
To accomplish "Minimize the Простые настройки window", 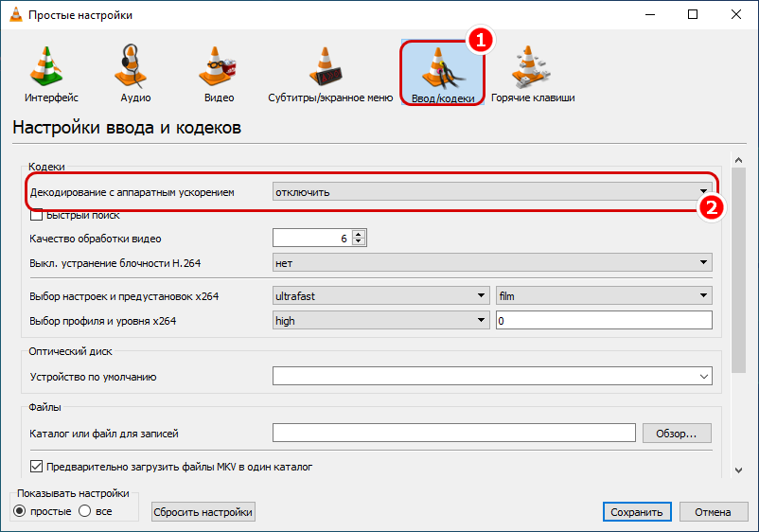I will pyautogui.click(x=650, y=14).
